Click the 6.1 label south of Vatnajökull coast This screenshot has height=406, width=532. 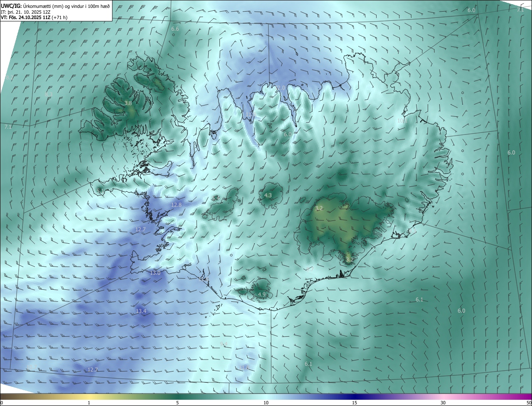pyautogui.click(x=419, y=299)
